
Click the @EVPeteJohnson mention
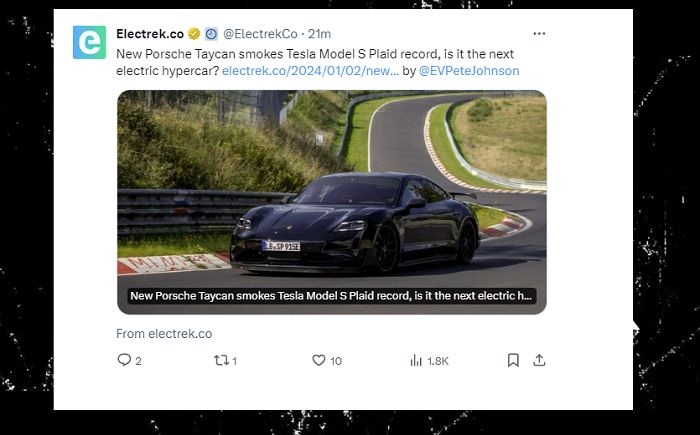click(469, 71)
